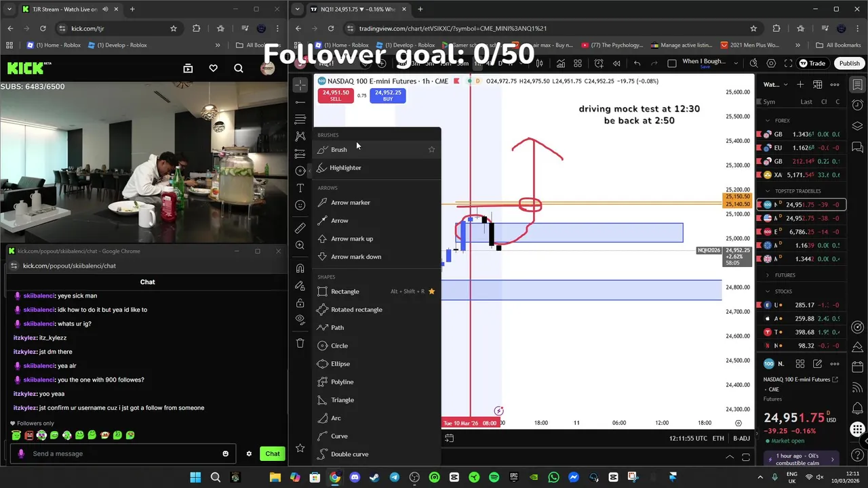Choose the Arrow mark down tool

[376, 257]
